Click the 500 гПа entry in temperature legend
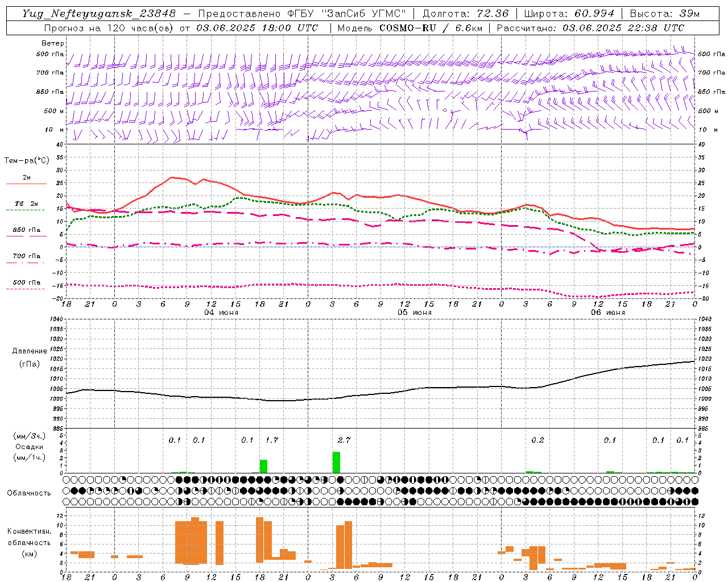The width and height of the screenshot is (728, 582). (26, 282)
